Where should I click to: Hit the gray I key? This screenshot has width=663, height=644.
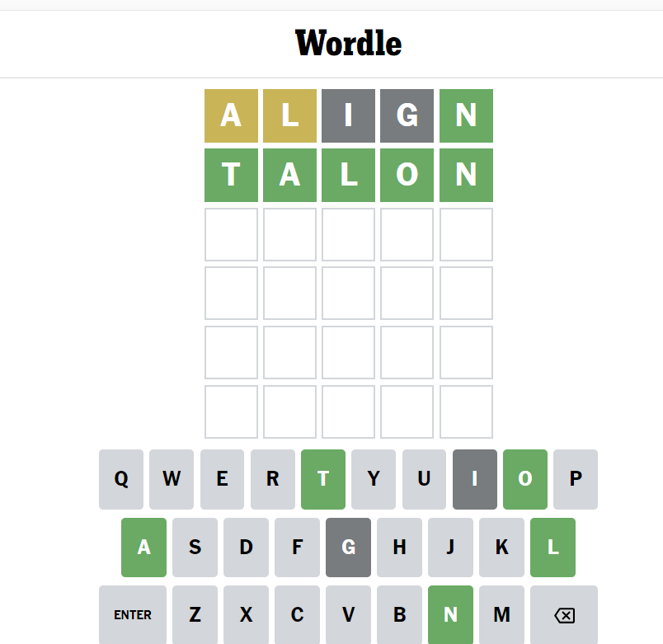pyautogui.click(x=475, y=479)
